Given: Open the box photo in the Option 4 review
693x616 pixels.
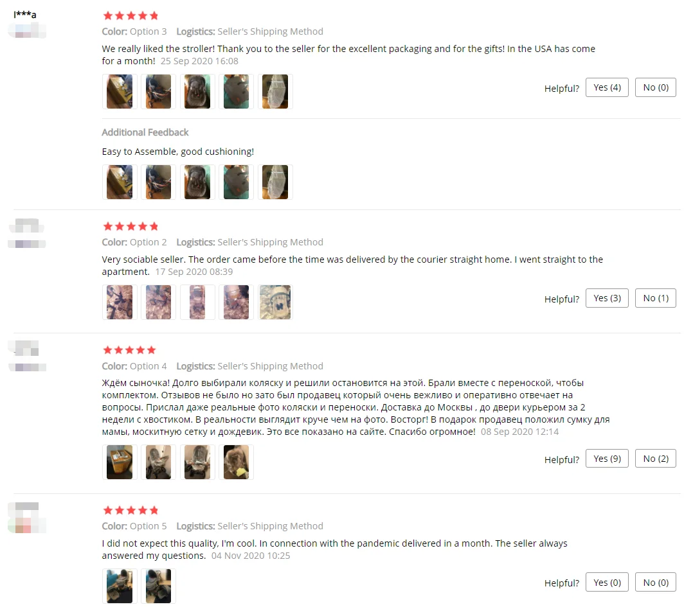Looking at the screenshot, I should coord(120,462).
